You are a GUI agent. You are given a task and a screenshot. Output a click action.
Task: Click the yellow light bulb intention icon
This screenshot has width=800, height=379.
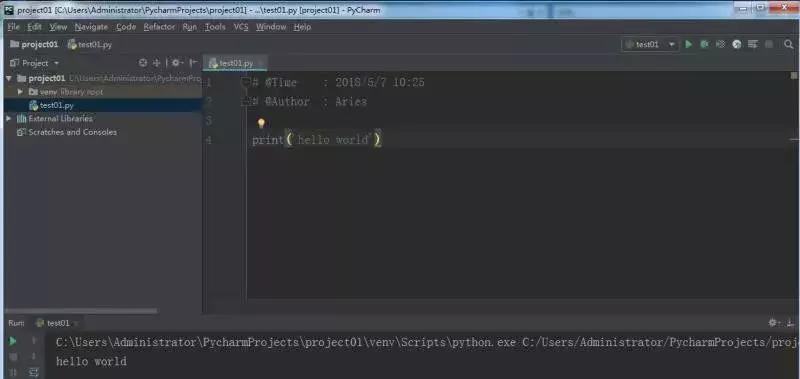(261, 123)
